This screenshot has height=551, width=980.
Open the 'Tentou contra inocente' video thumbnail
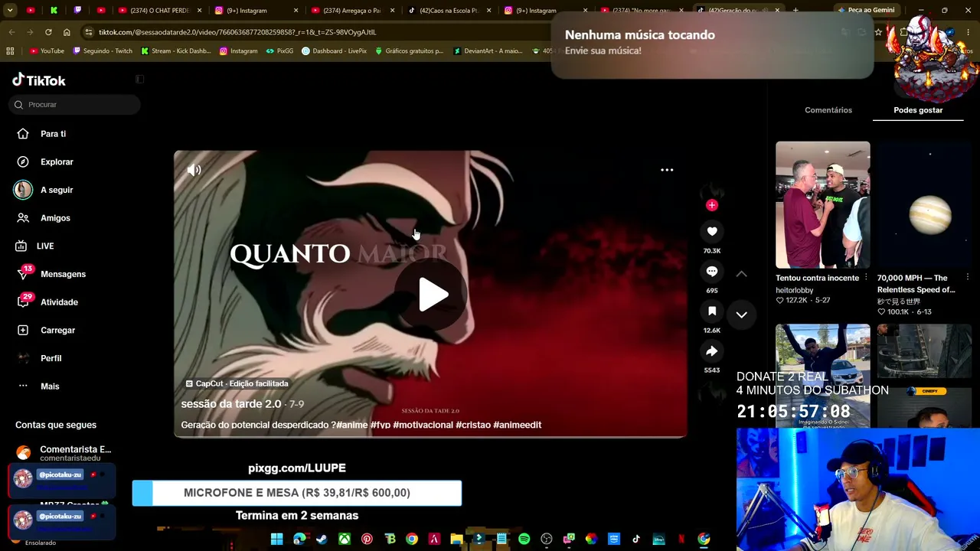click(x=823, y=204)
